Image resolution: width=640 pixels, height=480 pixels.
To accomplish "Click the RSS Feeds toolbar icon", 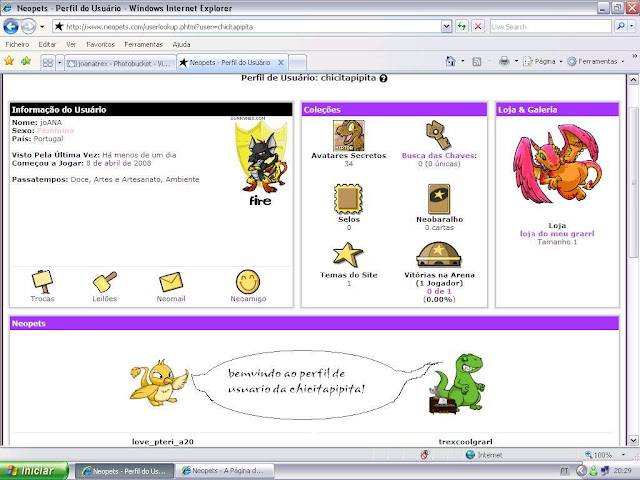I will (476, 62).
